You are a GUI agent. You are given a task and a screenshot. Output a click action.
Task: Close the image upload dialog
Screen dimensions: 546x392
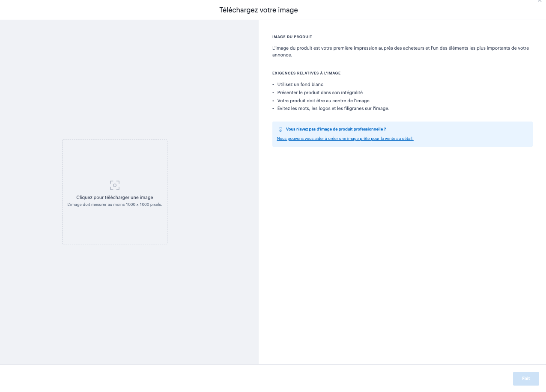(x=540, y=1)
